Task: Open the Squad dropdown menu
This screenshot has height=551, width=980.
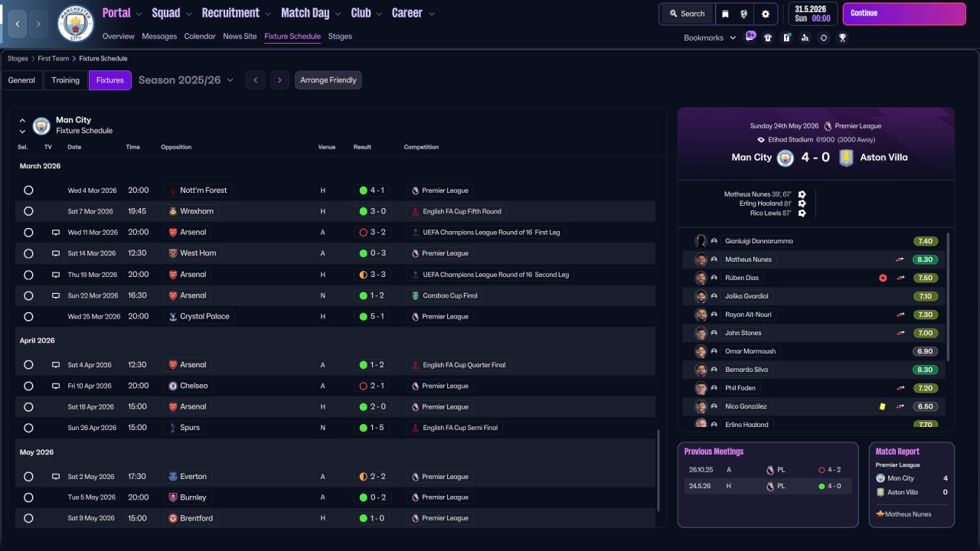Action: [x=171, y=13]
